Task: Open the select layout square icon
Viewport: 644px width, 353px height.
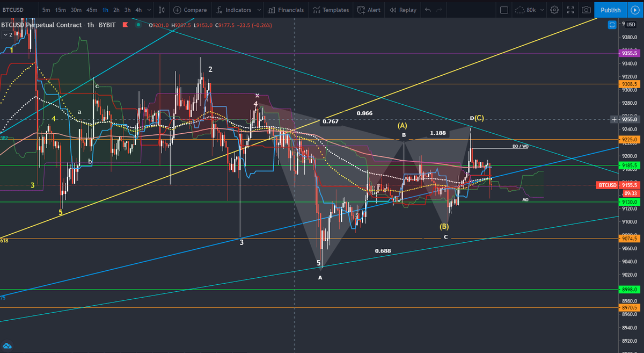Action: tap(504, 10)
